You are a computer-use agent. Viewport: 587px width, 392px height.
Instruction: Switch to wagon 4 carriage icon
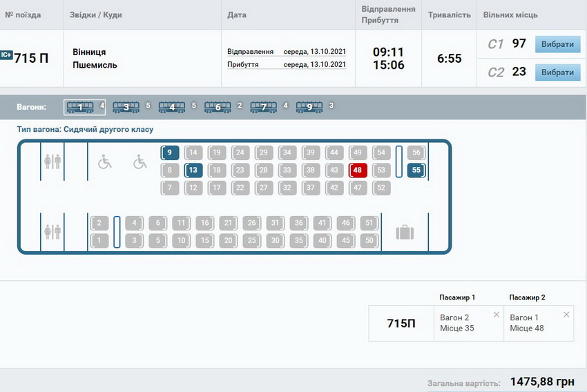(172, 107)
